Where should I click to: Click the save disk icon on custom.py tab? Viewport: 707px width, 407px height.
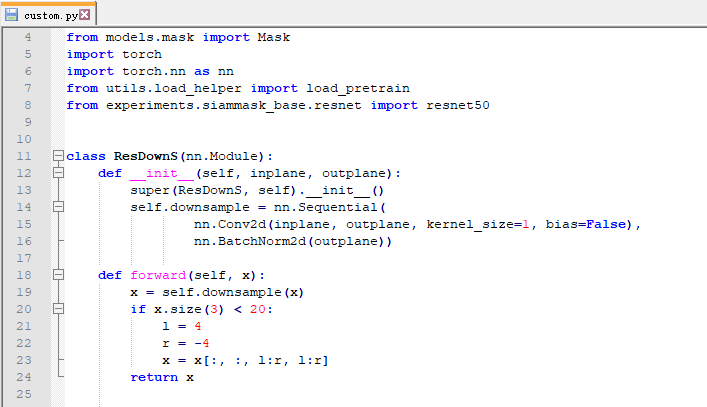click(11, 15)
